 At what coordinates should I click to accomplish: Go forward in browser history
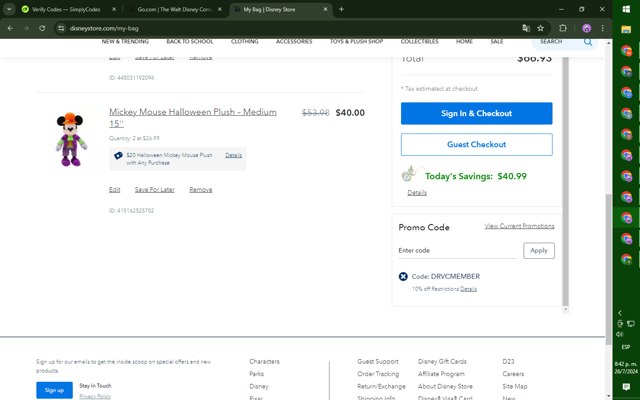click(26, 28)
